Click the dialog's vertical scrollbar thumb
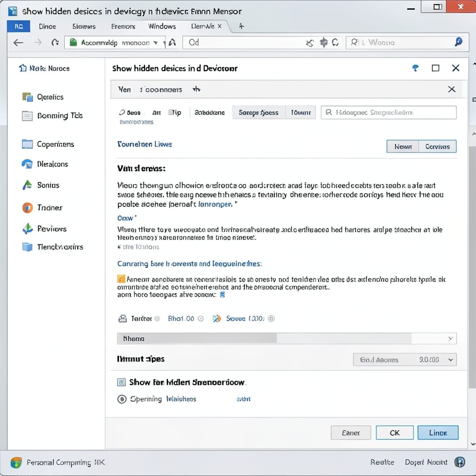Viewport: 476px width, 476px height. pyautogui.click(x=472, y=267)
